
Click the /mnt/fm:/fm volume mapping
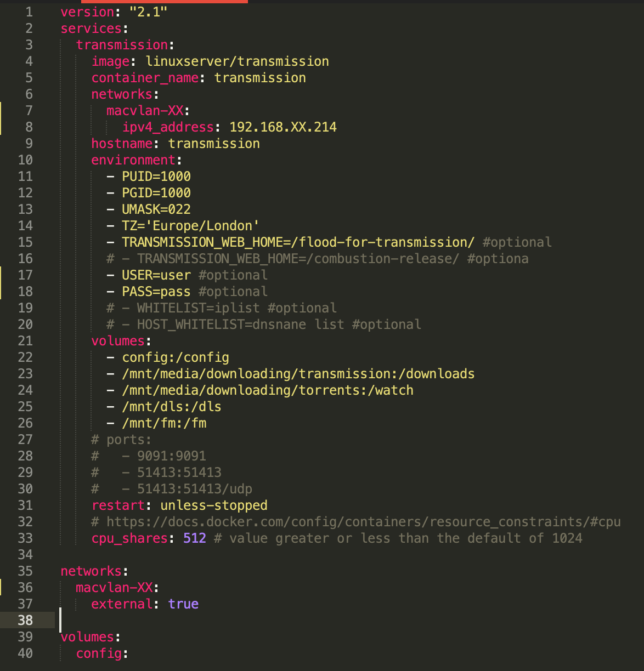[x=164, y=423]
